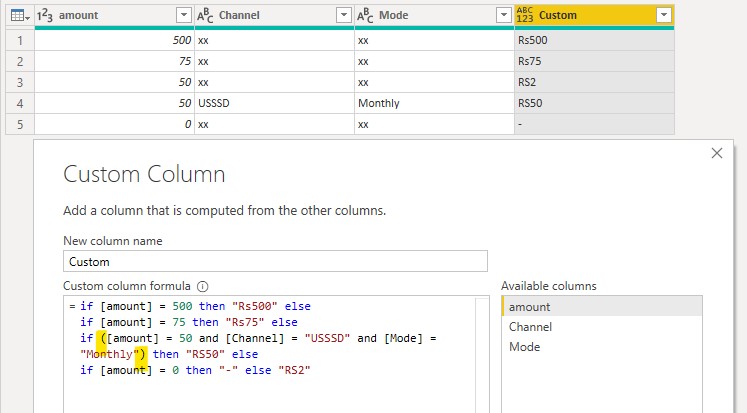The height and width of the screenshot is (413, 747).
Task: Select the amount column header
Action: click(114, 15)
